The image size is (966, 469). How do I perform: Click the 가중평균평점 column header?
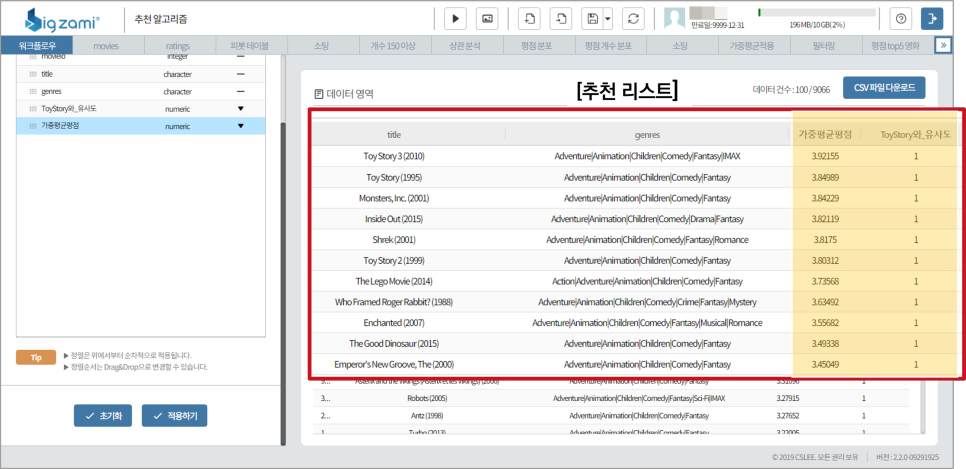(x=825, y=134)
